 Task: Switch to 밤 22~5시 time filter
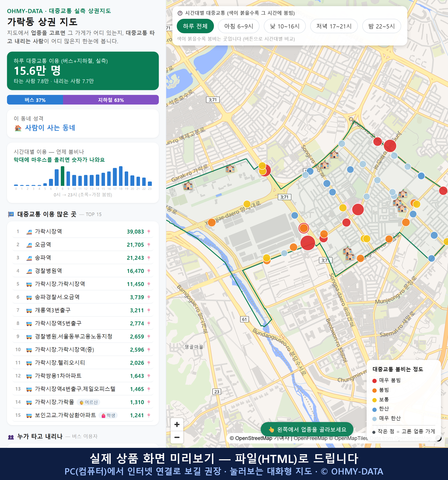(x=381, y=26)
